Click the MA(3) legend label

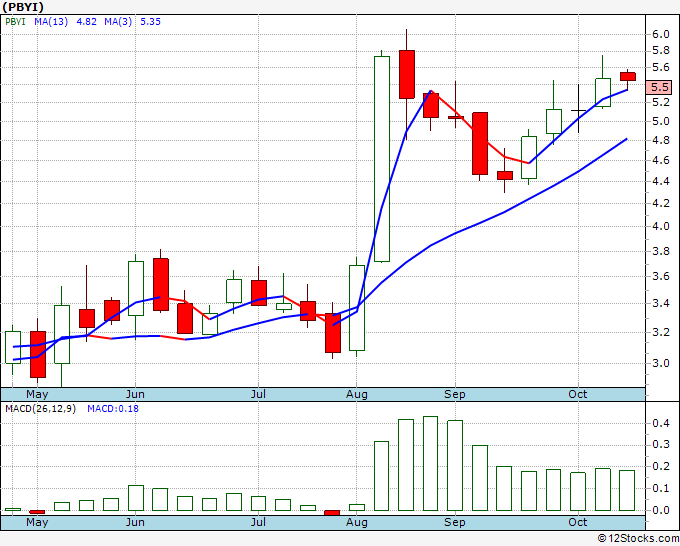pos(118,22)
